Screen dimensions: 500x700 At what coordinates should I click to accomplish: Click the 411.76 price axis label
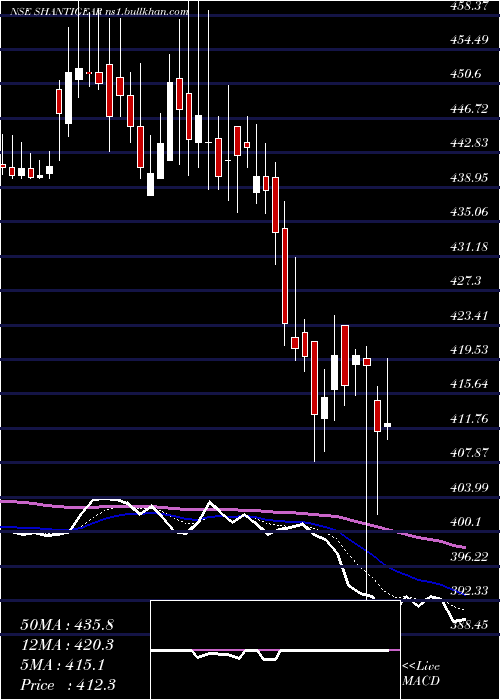point(469,419)
